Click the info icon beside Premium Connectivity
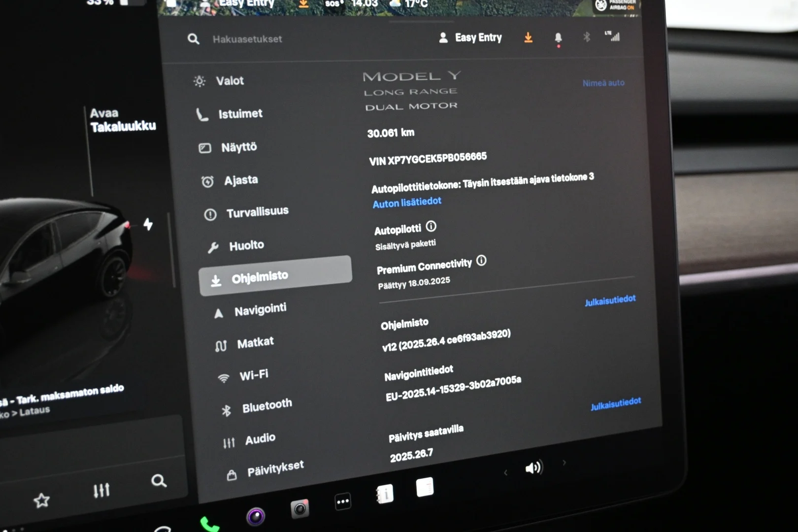The width and height of the screenshot is (798, 532). click(x=481, y=261)
